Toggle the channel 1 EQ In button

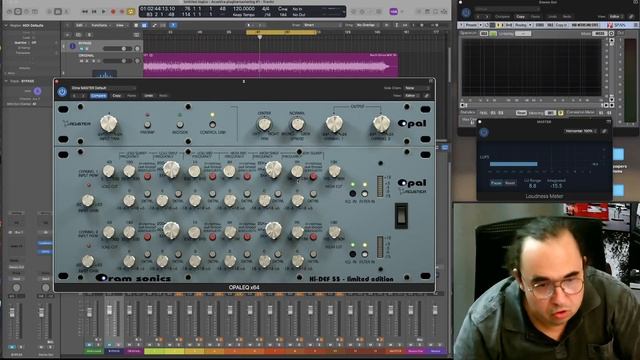coord(353,193)
